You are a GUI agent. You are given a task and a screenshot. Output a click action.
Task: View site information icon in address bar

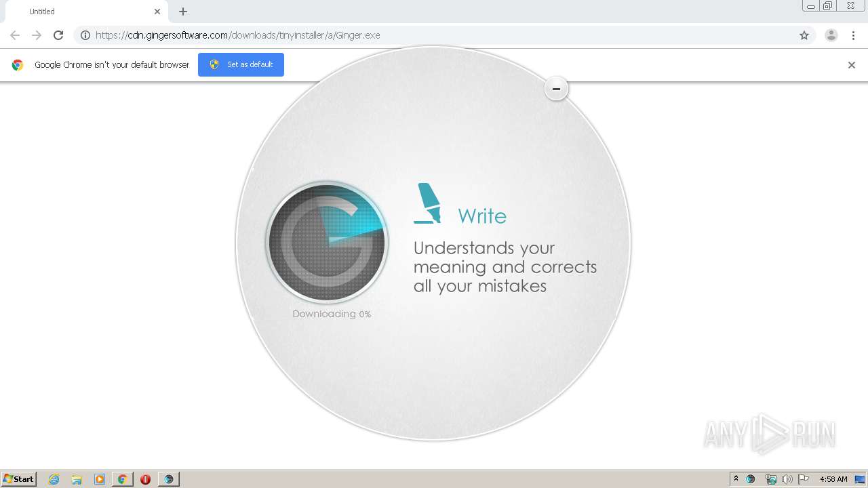click(x=85, y=35)
